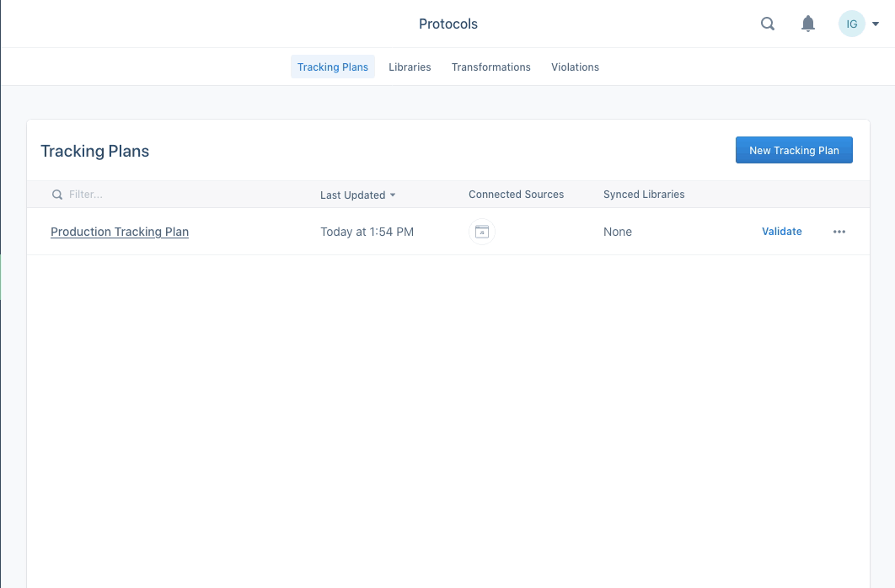The height and width of the screenshot is (588, 895).
Task: Open the ellipsis options for Production Tracking Plan
Action: (x=839, y=232)
